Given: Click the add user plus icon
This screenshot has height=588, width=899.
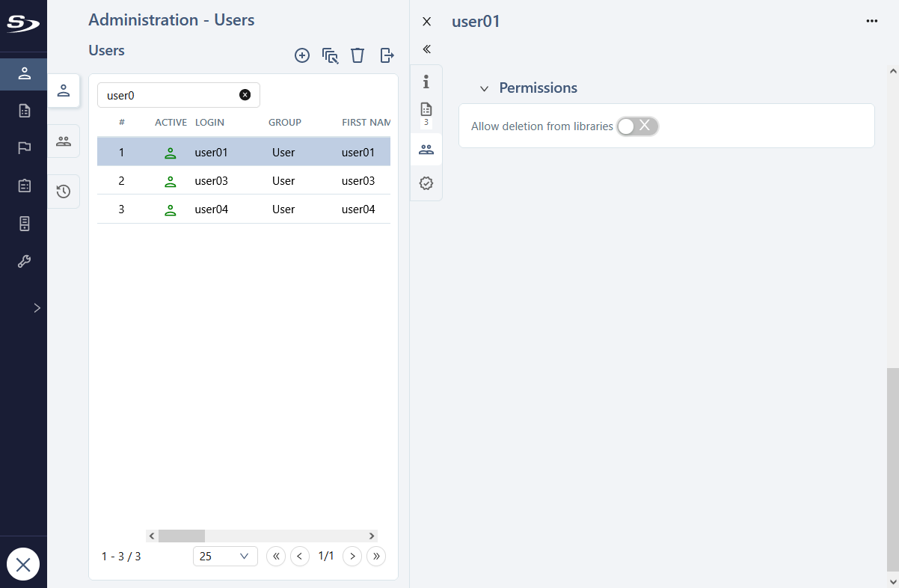Looking at the screenshot, I should point(302,55).
